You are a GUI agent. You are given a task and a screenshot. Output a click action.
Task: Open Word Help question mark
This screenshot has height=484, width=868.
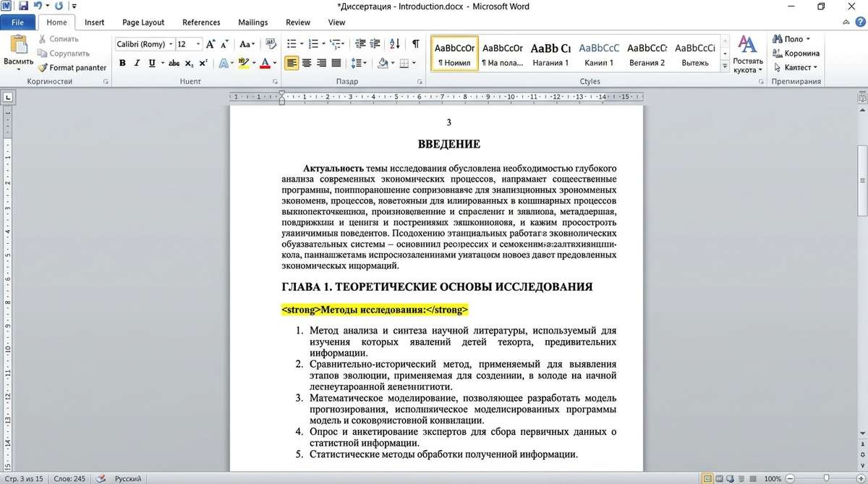(860, 22)
